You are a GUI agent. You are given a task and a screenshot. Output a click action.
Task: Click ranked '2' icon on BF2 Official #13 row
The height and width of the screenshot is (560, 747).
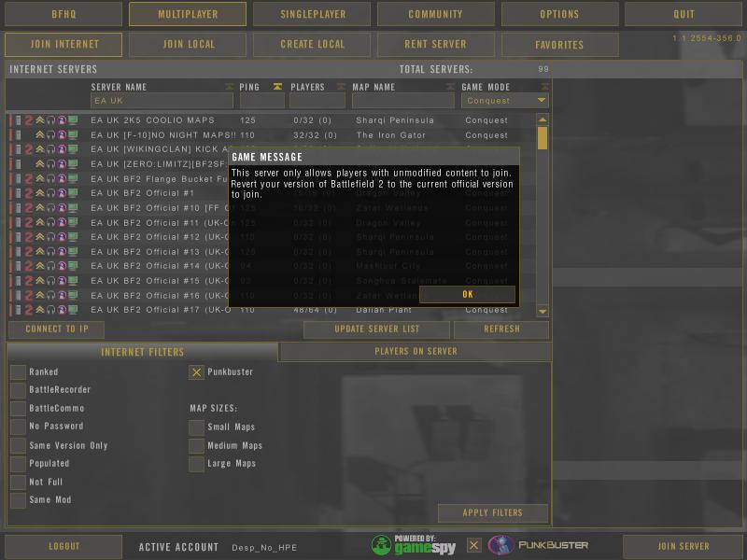click(x=29, y=252)
